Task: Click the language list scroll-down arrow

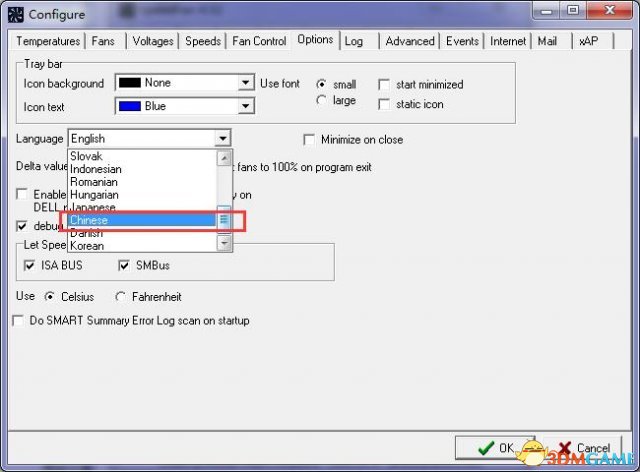Action: (x=224, y=243)
